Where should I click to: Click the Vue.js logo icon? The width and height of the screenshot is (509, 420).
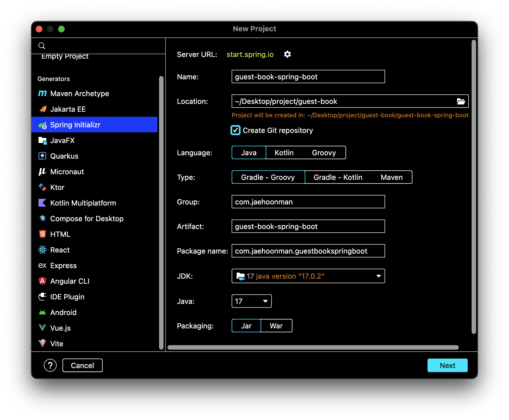[42, 328]
